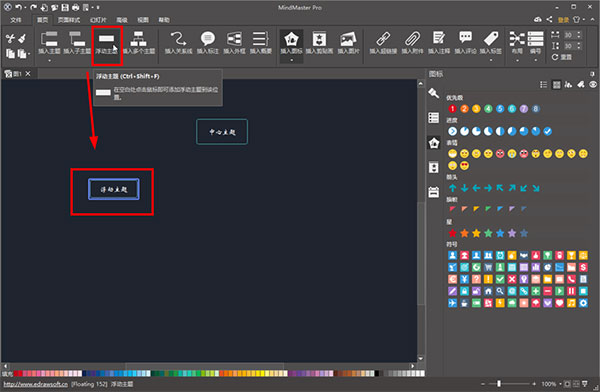This screenshot has width=600, height=392.
Task: Insert picture via the image icon
Action: (348, 42)
